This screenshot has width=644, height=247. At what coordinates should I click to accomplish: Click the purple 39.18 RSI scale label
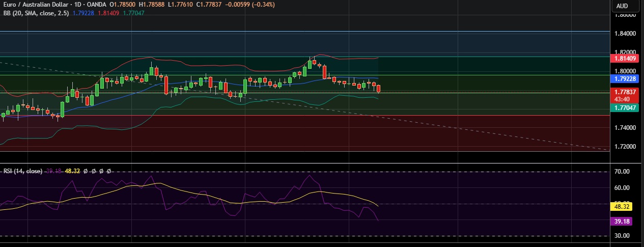(x=622, y=221)
